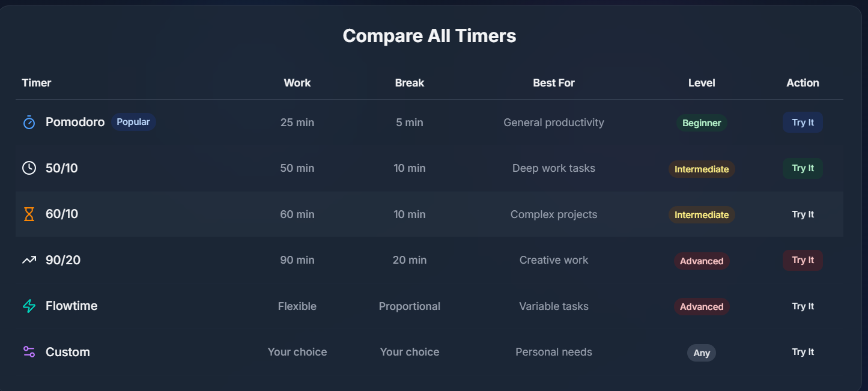
Task: Click the orange hourglass icon for 60/10
Action: 29,214
